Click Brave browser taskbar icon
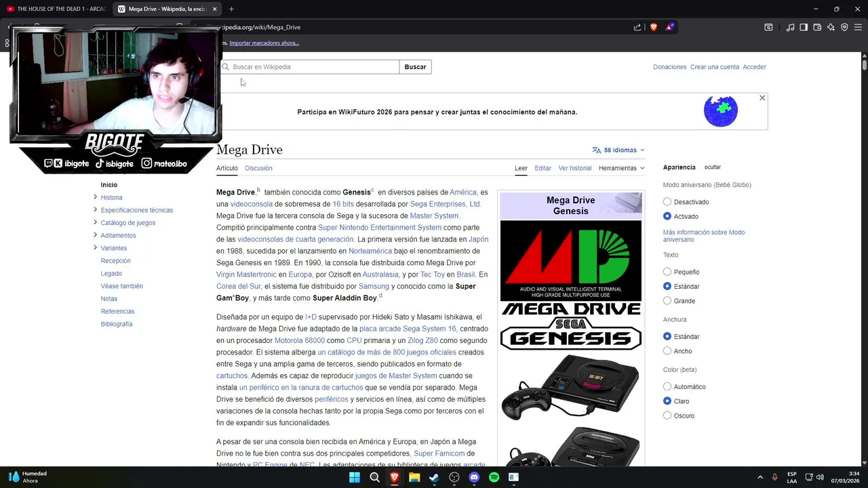The width and height of the screenshot is (868, 488). point(394,477)
